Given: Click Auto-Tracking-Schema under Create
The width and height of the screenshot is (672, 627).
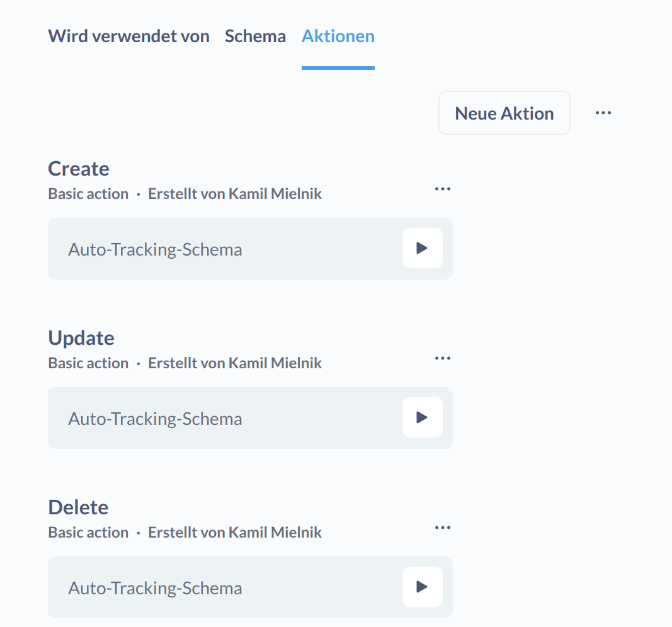Looking at the screenshot, I should pyautogui.click(x=155, y=249).
